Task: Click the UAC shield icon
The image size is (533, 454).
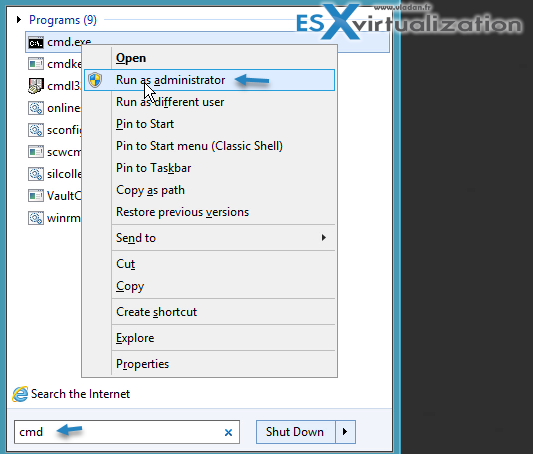Action: click(95, 80)
